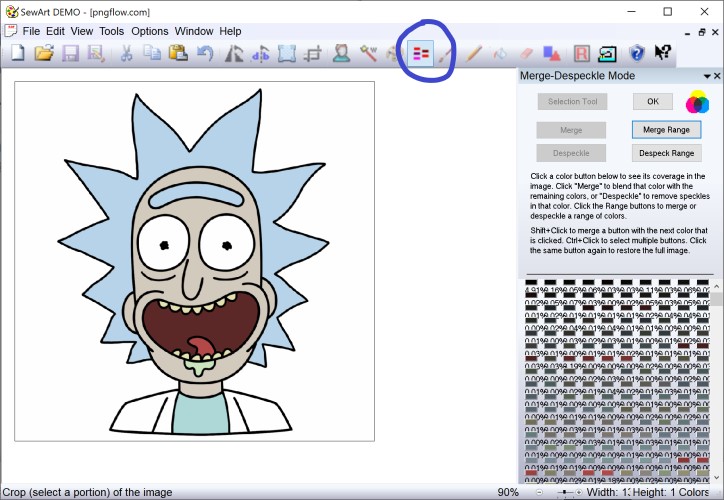The image size is (724, 500).
Task: Click the color list scrollbar thumb
Action: click(716, 299)
